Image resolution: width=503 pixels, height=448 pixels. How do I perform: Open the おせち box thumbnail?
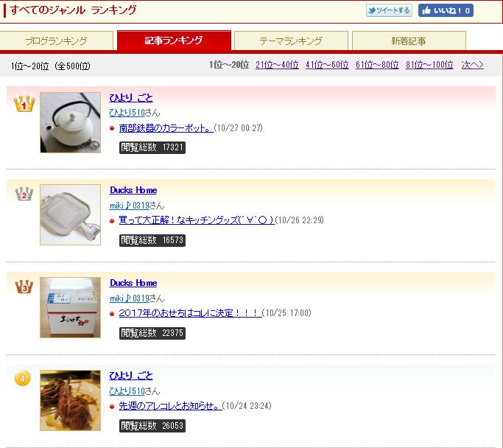tap(70, 307)
